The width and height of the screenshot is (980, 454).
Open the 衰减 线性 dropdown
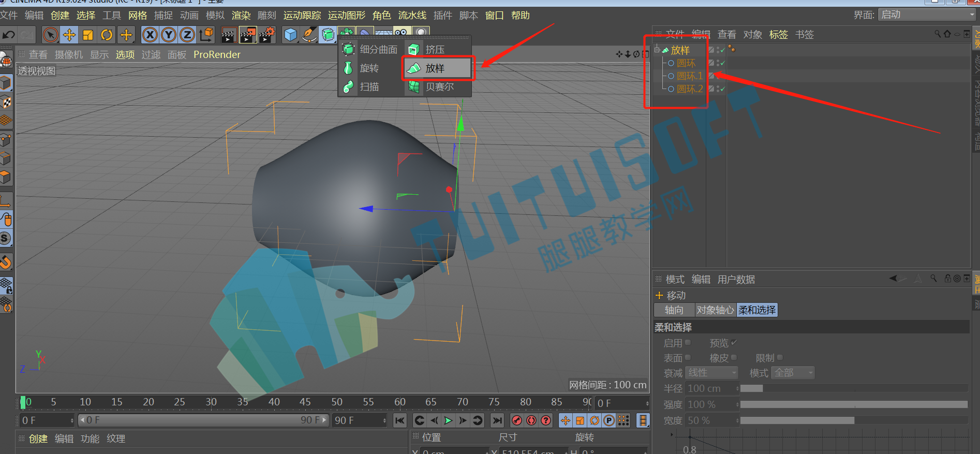coord(711,373)
